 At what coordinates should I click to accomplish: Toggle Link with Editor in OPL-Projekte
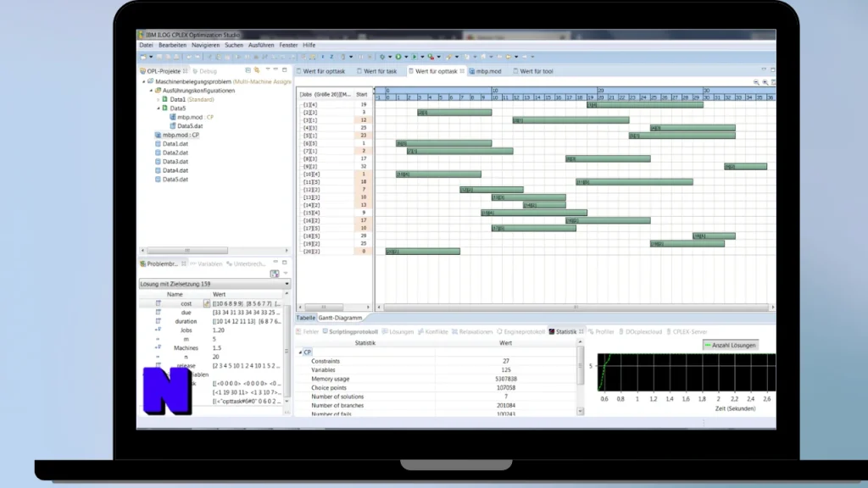[257, 70]
